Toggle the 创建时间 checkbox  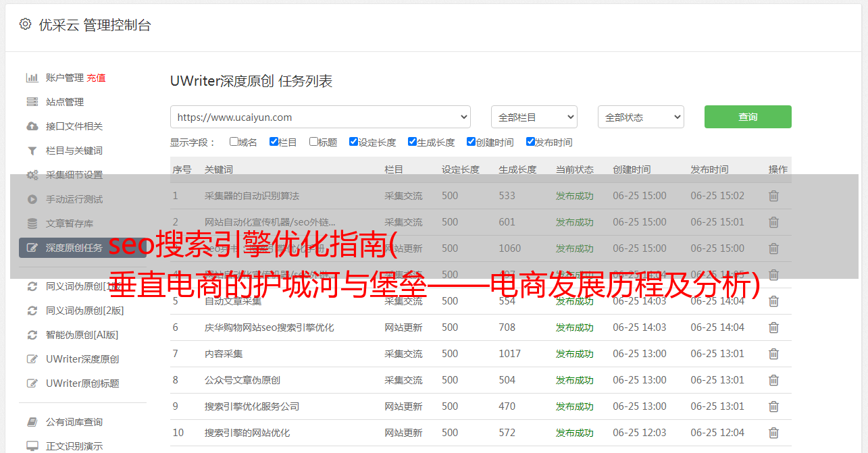tap(471, 142)
